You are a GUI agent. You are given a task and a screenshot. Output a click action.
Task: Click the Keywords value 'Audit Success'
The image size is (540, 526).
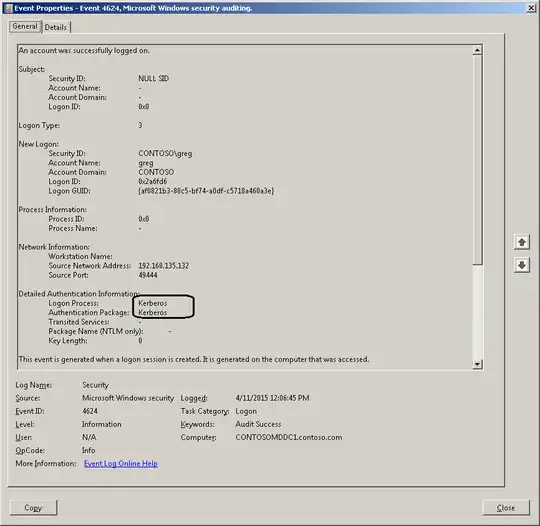pos(258,424)
